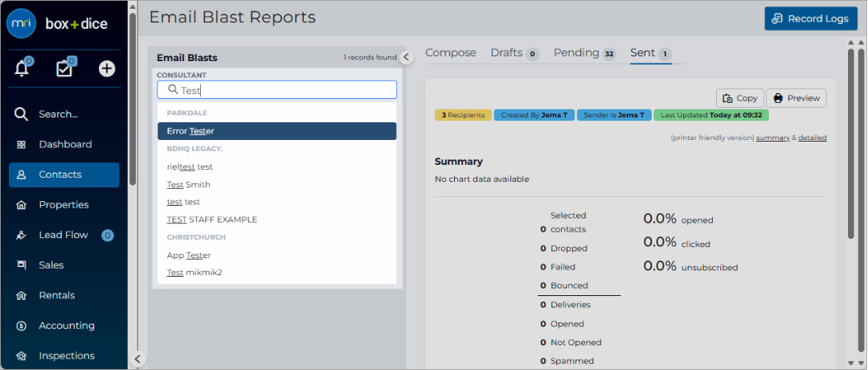Click the MRI logo icon
868x370 pixels.
pos(22,23)
